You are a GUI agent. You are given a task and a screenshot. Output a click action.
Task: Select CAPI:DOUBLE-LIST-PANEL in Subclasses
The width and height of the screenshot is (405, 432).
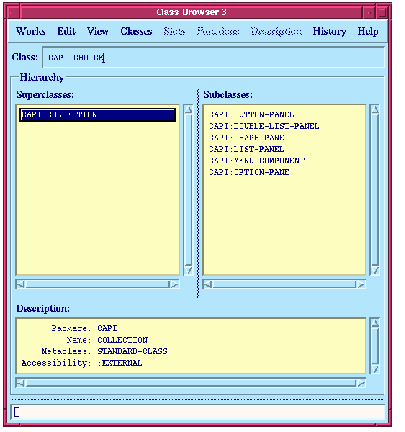[264, 126]
